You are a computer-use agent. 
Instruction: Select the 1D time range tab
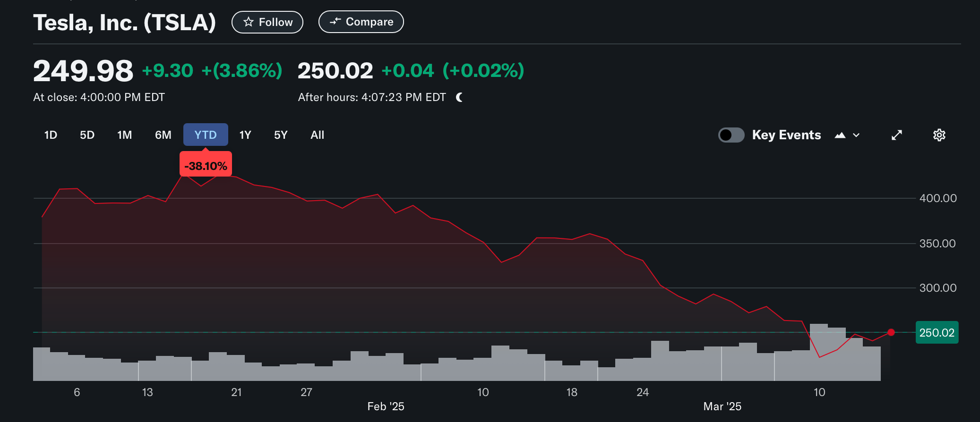(51, 135)
